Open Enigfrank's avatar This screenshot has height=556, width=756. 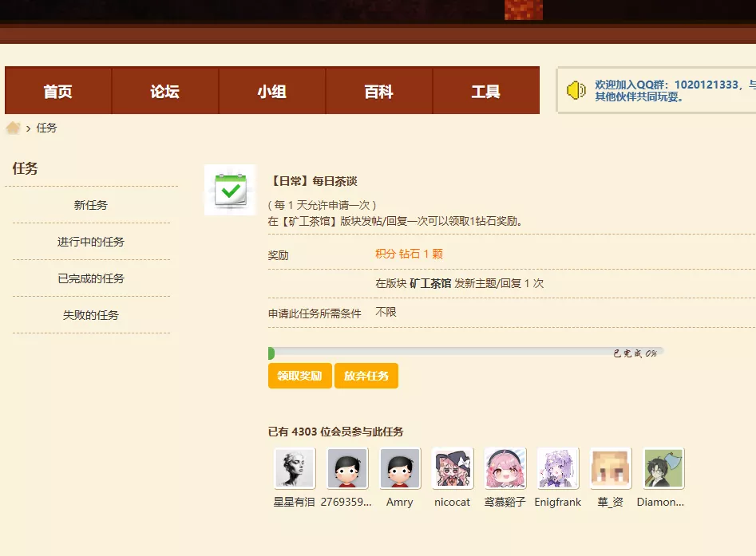(x=558, y=468)
